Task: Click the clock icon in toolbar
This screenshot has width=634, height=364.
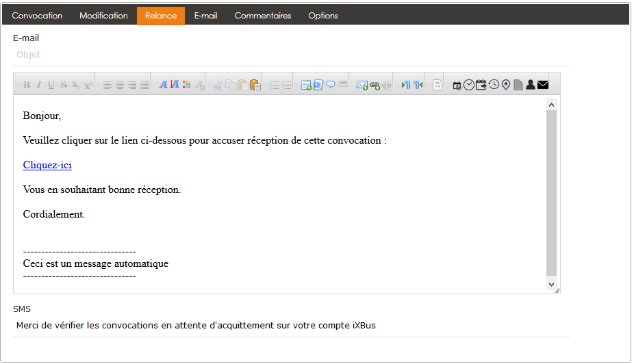Action: coord(494,85)
